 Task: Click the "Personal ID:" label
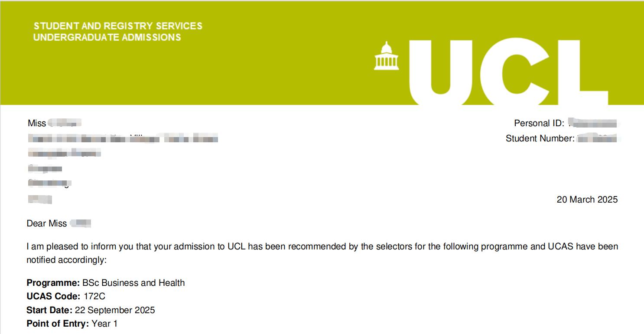pos(539,123)
